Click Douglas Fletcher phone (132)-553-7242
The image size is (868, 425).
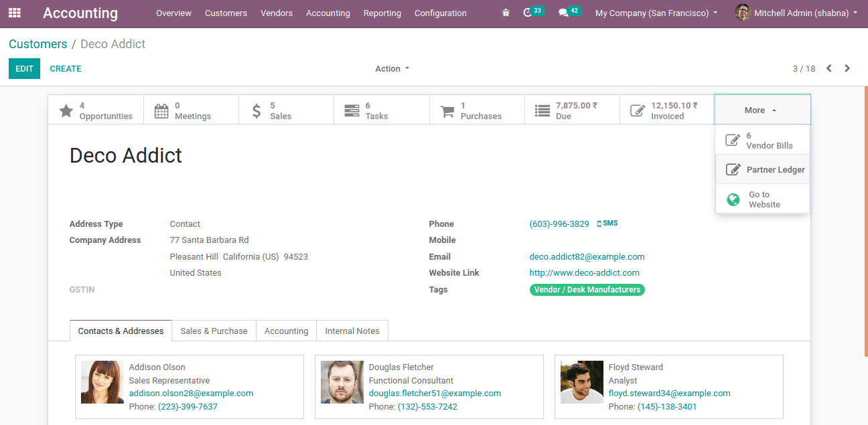click(x=427, y=407)
